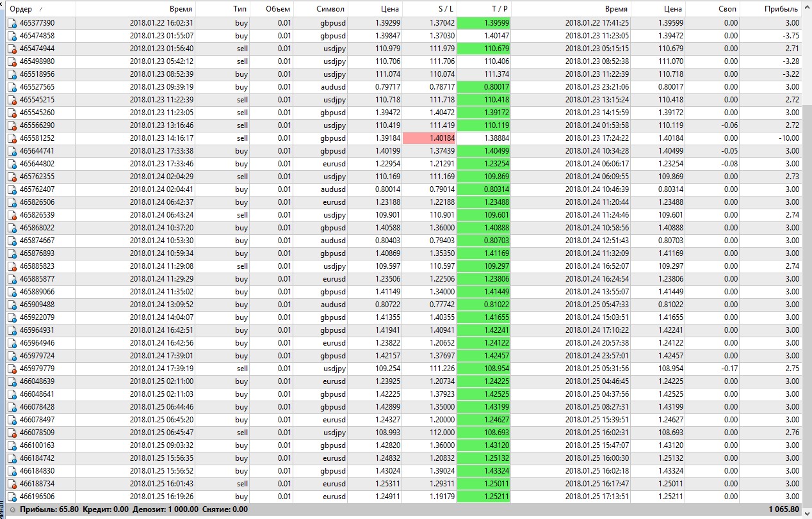Click the icon of order 465909488
Viewport: 812px width, 519px height.
[12, 305]
